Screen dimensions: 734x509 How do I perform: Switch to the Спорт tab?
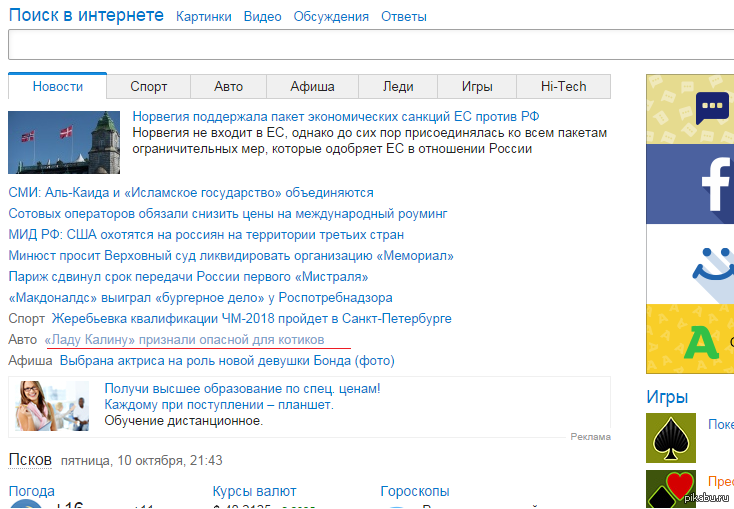[x=148, y=87]
